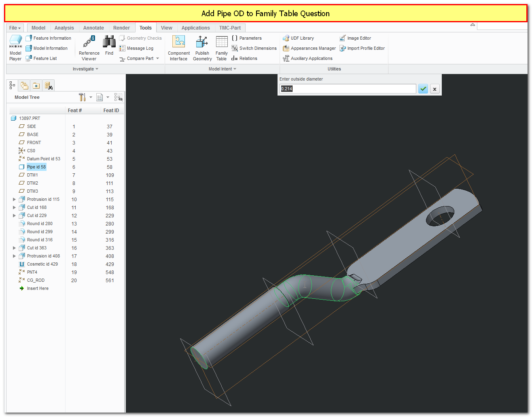The width and height of the screenshot is (532, 417).
Task: Open the Relations editor
Action: pyautogui.click(x=244, y=58)
